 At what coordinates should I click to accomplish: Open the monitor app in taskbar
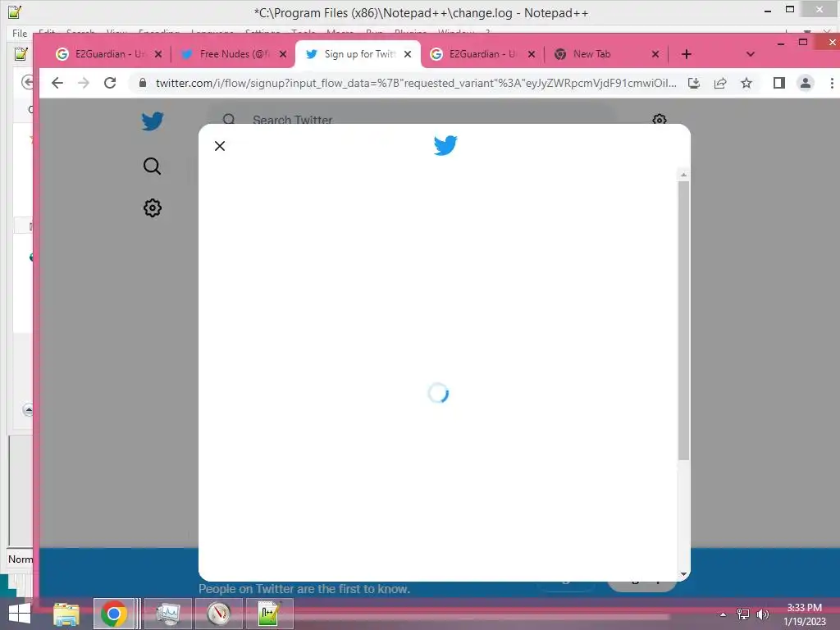(x=168, y=614)
